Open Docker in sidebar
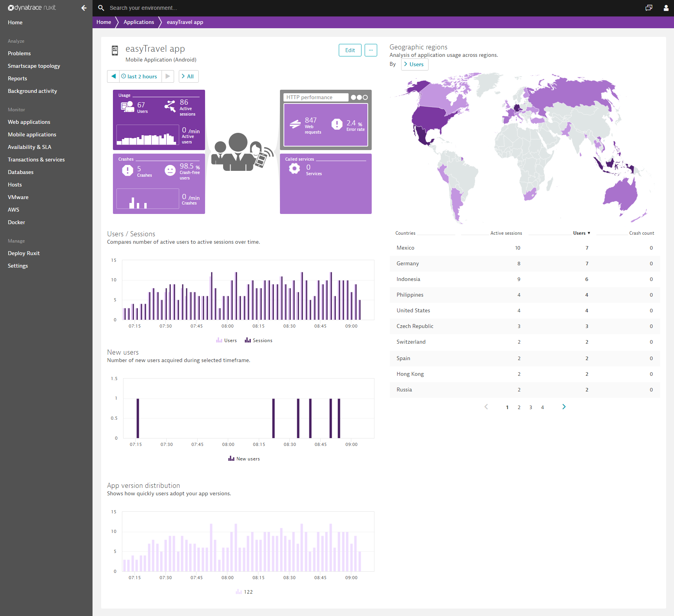Viewport: 674px width, 616px height. pyautogui.click(x=16, y=222)
